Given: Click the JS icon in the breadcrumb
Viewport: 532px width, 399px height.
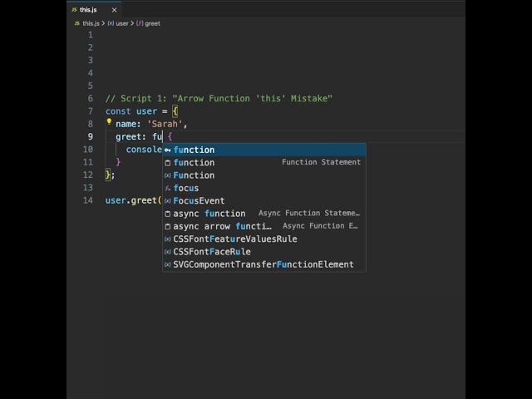Looking at the screenshot, I should pyautogui.click(x=77, y=23).
